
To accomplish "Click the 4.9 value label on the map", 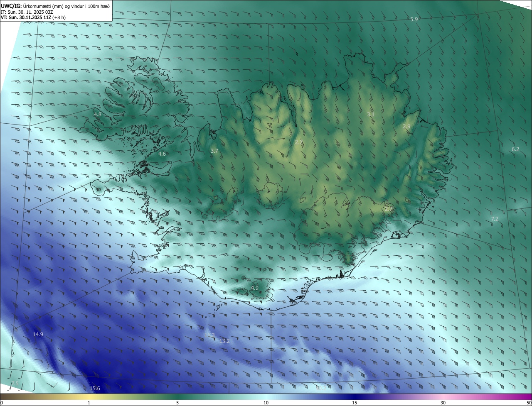I will coord(255,288).
